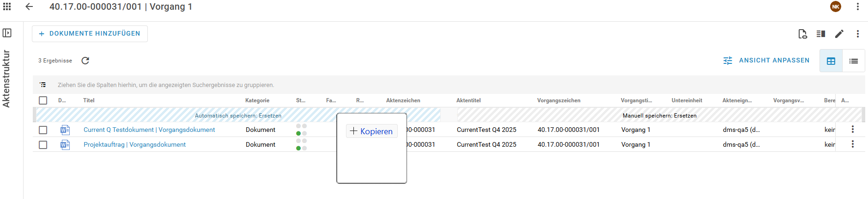Screen dimensions: 868x199
Task: Refresh the results list
Action: click(85, 61)
